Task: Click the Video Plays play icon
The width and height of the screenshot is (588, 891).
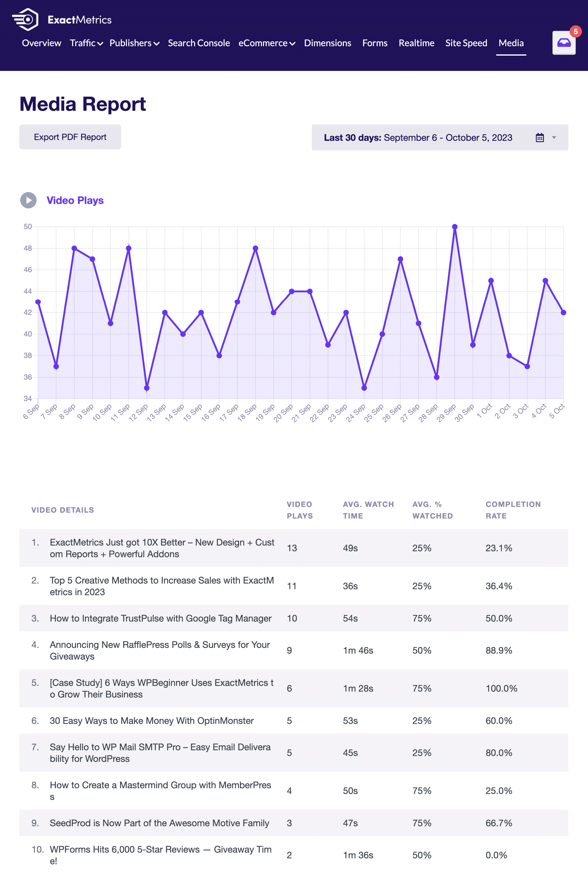Action: pyautogui.click(x=29, y=200)
